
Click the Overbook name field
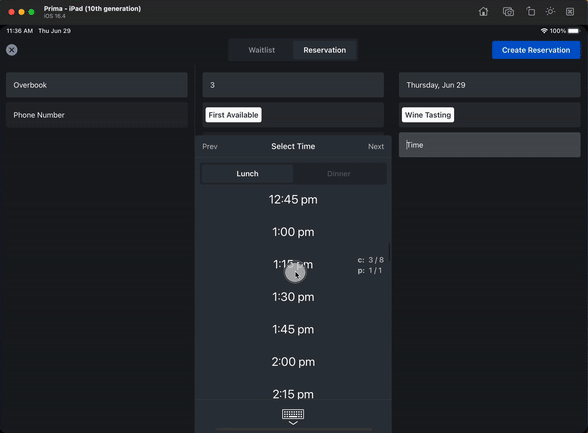click(97, 85)
